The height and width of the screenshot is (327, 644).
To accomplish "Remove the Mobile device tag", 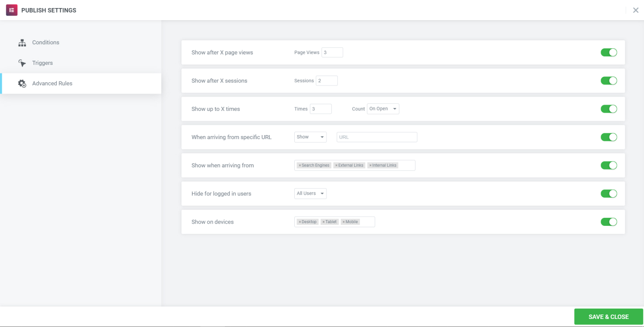I will pyautogui.click(x=343, y=222).
